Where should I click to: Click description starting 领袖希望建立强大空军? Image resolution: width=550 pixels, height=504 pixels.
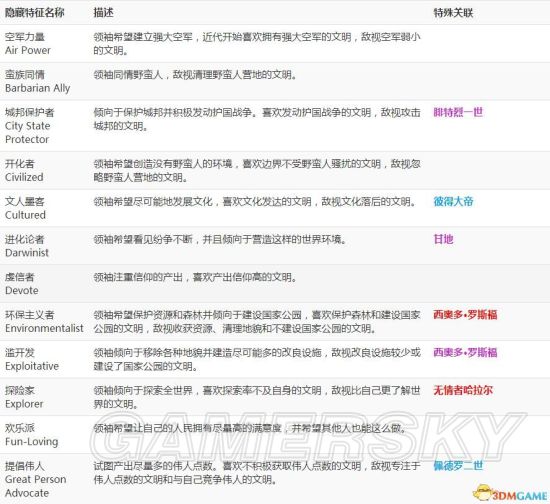point(257,43)
